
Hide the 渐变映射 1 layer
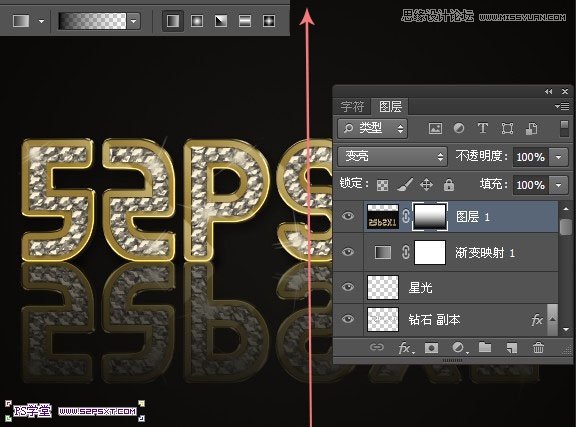point(348,252)
